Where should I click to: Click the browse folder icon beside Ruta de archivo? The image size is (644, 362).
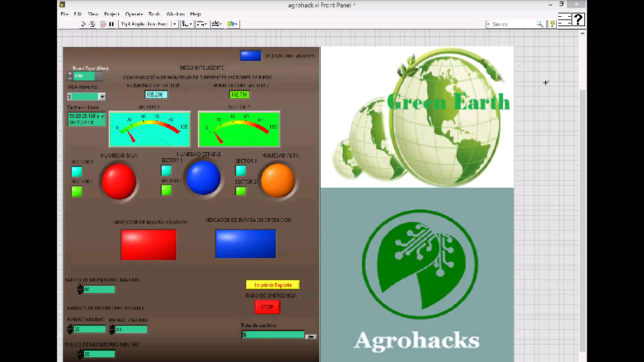pyautogui.click(x=311, y=337)
